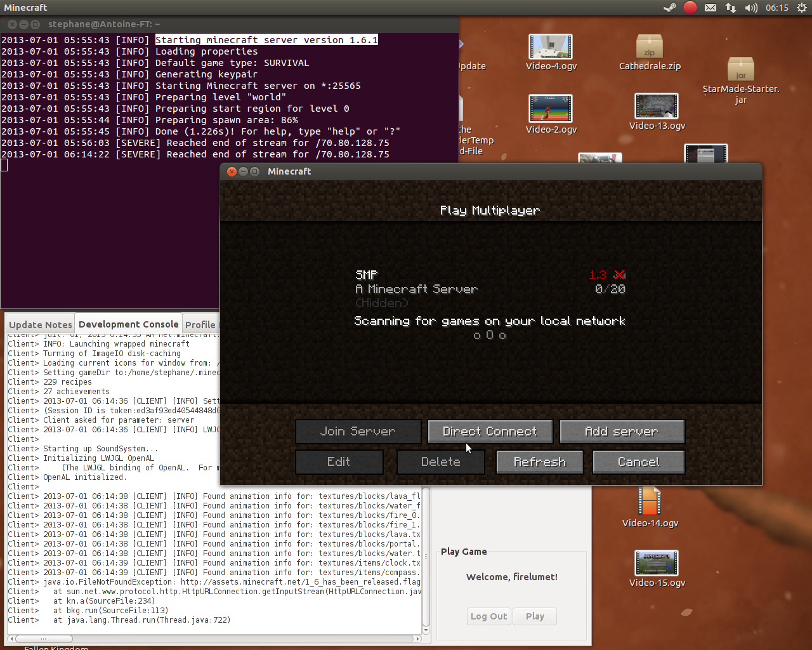
Task: Select the Cathedrale.zip archive icon
Action: coord(650,53)
